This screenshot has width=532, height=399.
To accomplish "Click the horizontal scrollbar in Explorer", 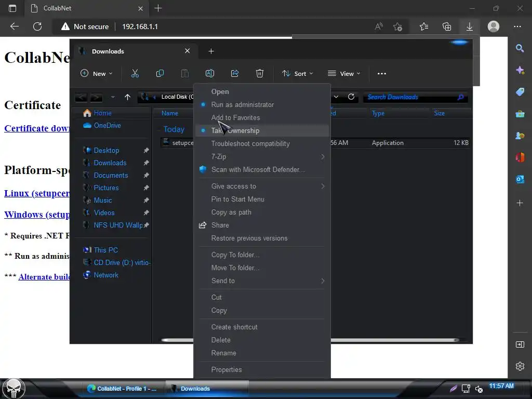I will [x=311, y=340].
